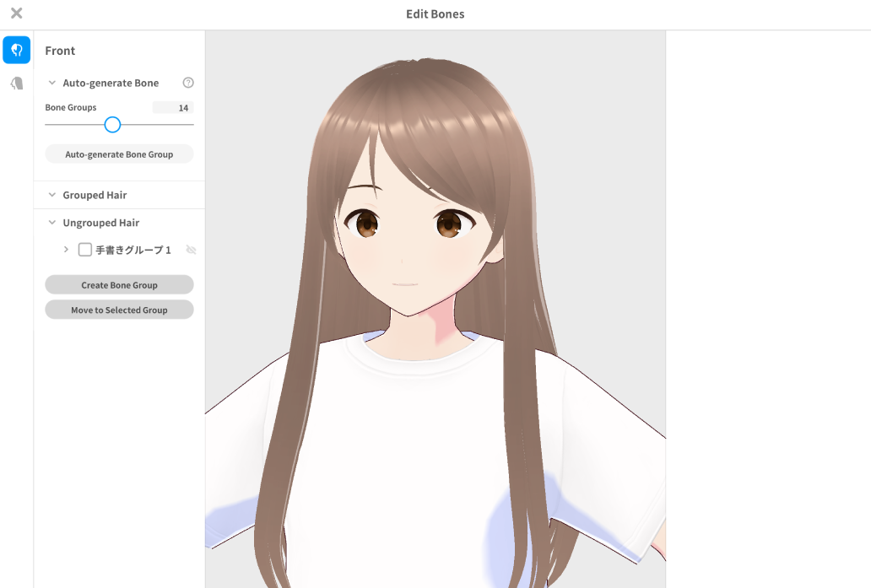
Task: Click the Bone Groups value field
Action: (173, 108)
